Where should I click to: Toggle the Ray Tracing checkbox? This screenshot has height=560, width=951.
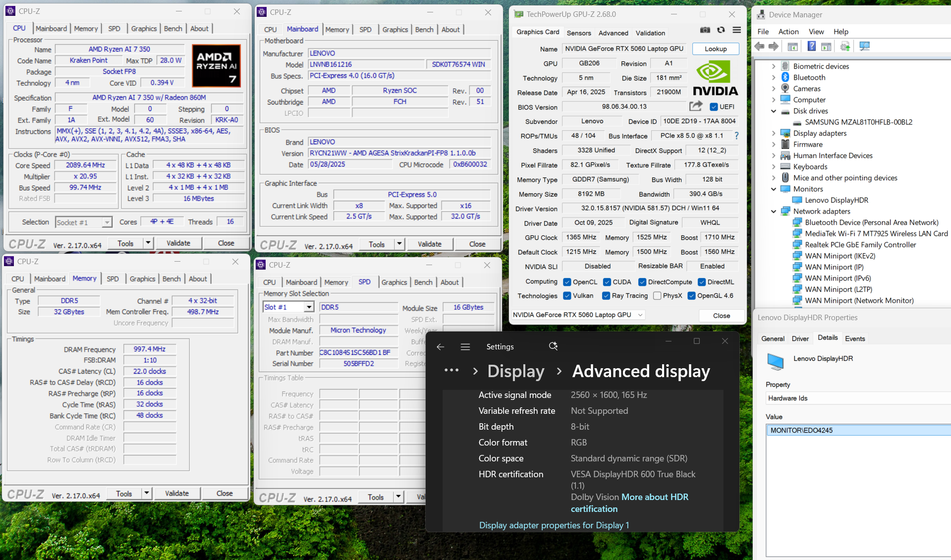point(606,296)
